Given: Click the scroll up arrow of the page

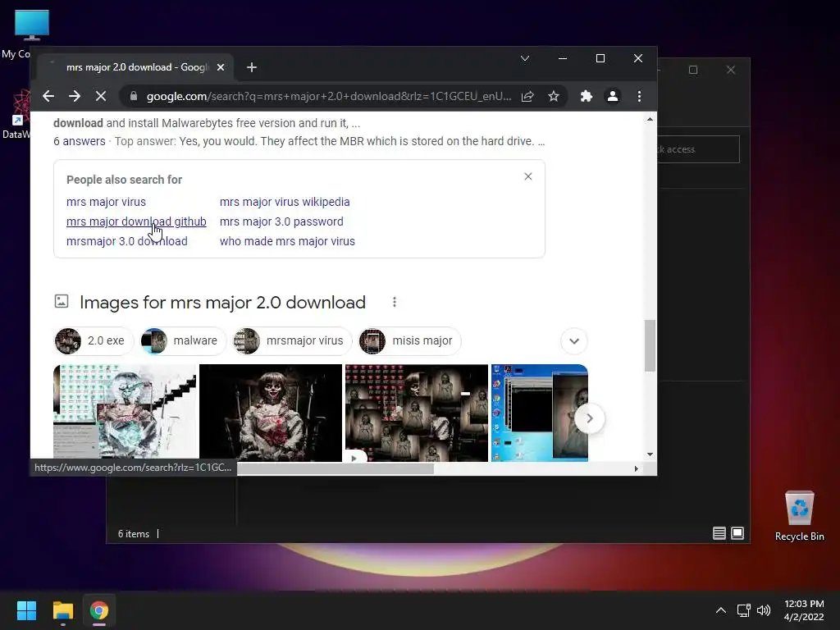Looking at the screenshot, I should [650, 119].
